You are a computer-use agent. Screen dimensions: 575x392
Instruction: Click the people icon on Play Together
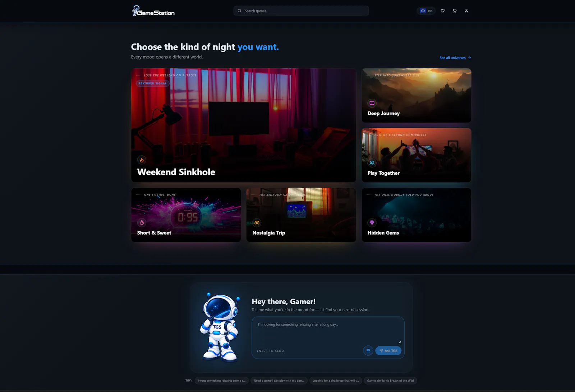[372, 163]
